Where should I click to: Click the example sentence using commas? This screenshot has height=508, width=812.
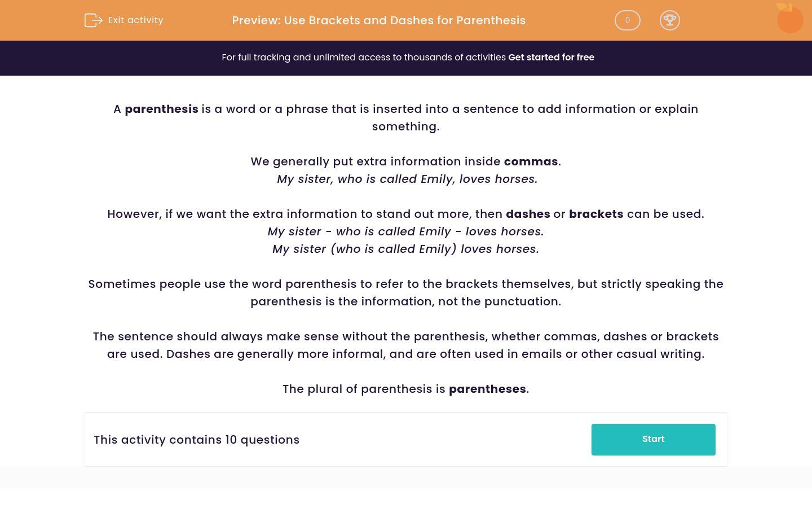point(407,179)
